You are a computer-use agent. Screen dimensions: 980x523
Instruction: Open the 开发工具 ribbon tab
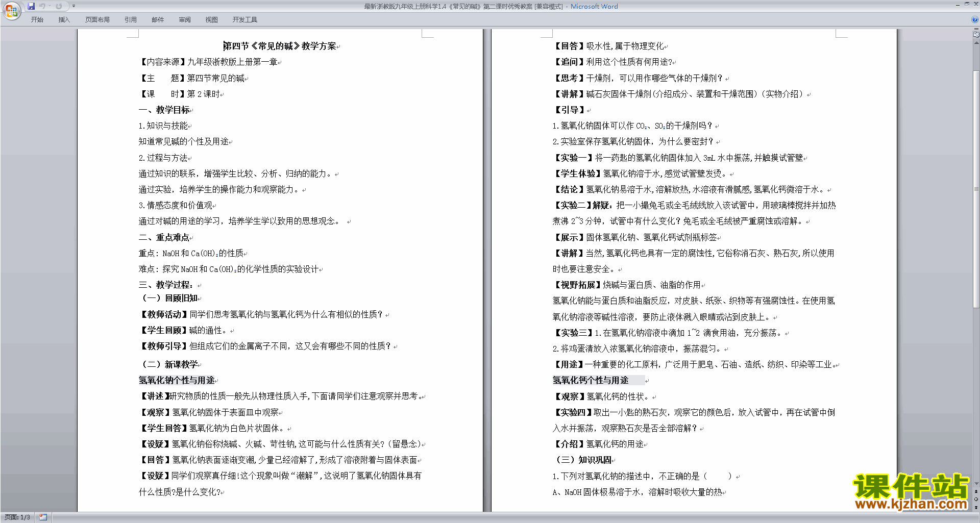tap(245, 20)
